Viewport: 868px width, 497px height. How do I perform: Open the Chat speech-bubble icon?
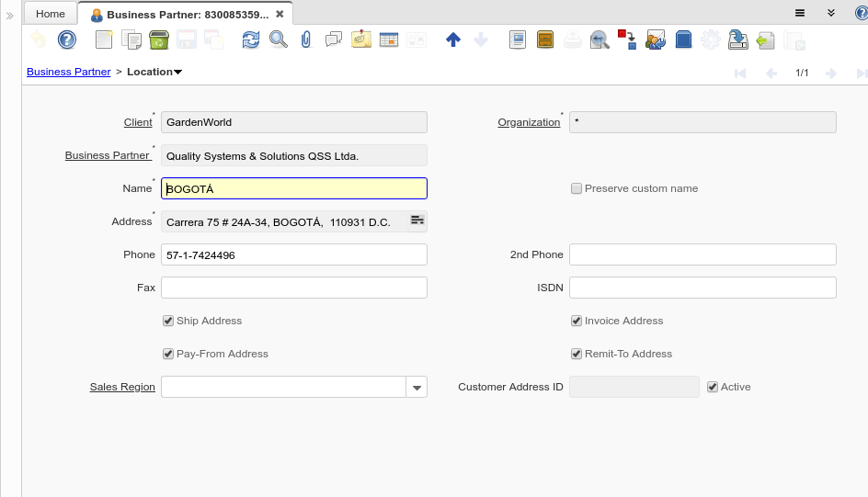[x=334, y=40]
